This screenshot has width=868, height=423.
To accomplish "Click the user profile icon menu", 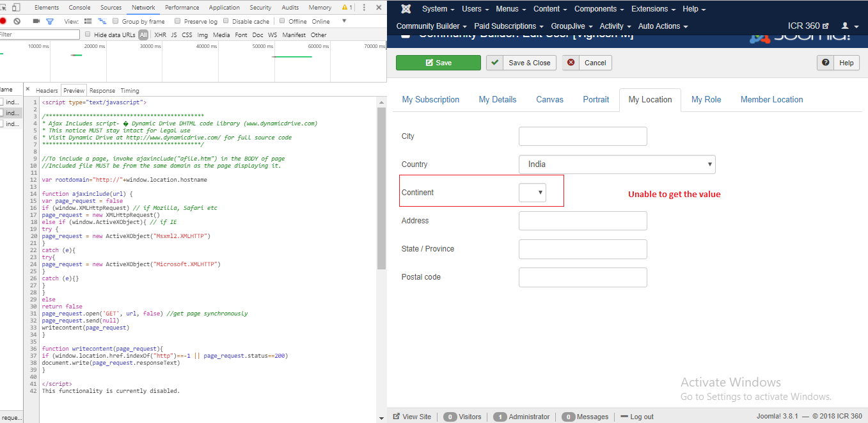I will tap(849, 26).
